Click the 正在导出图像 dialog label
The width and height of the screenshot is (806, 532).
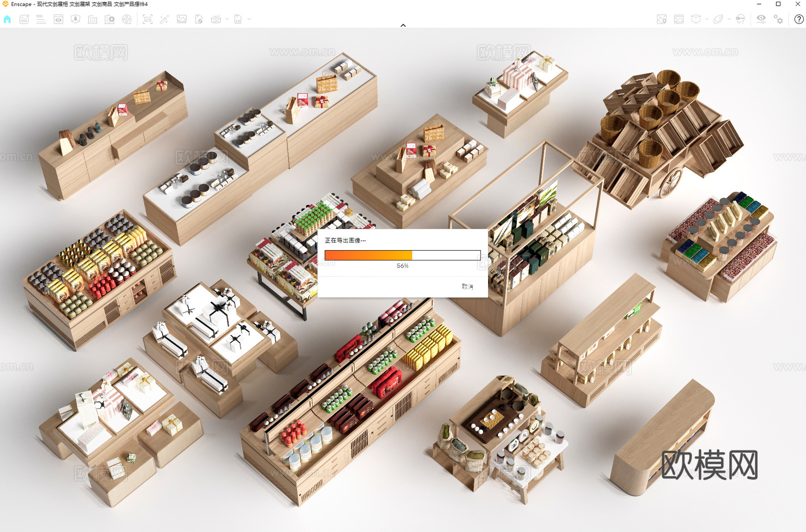pyautogui.click(x=345, y=240)
